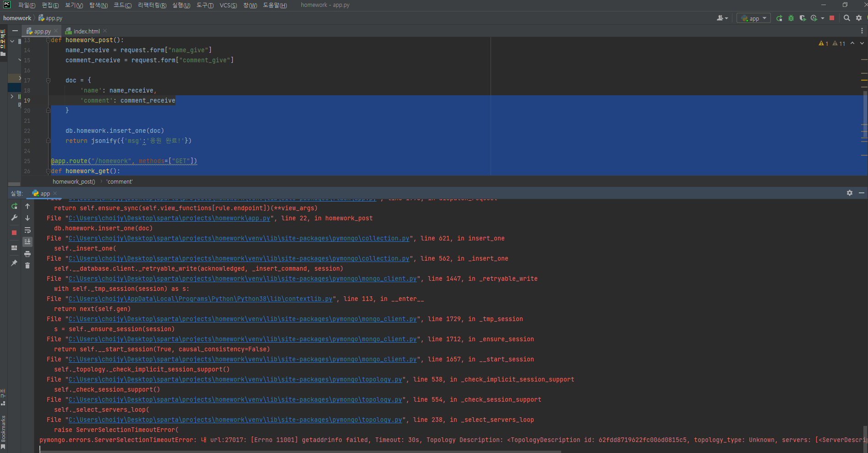Screen dimensions: 868x453
Task: Open 도움말(H) menu
Action: click(x=275, y=5)
